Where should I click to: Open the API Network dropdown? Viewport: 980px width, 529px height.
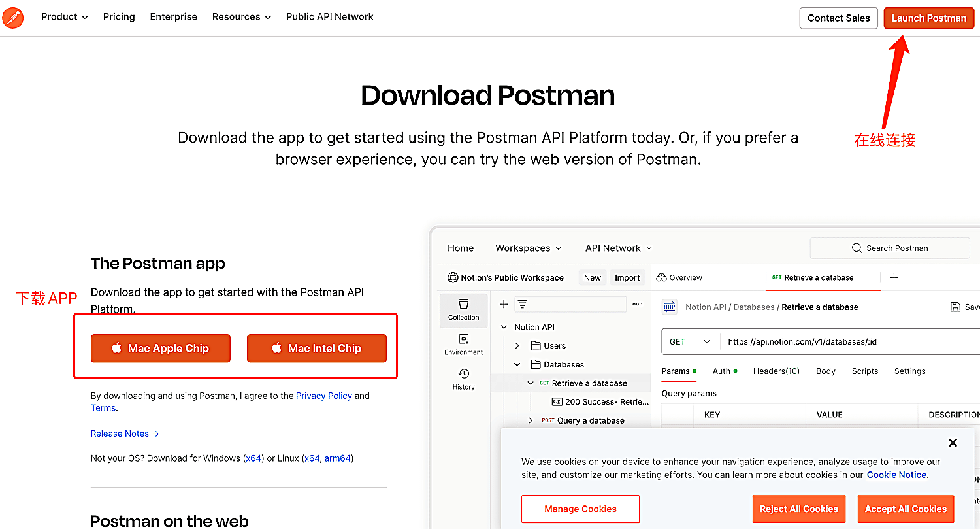click(x=619, y=248)
